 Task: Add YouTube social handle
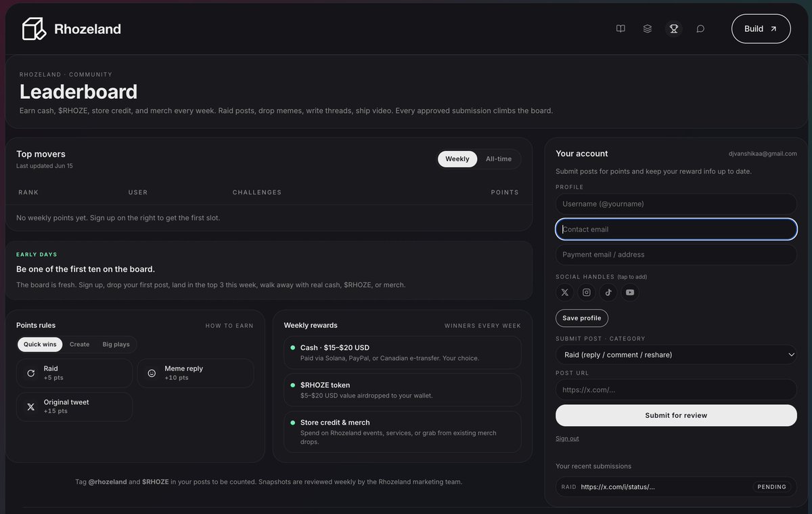630,293
